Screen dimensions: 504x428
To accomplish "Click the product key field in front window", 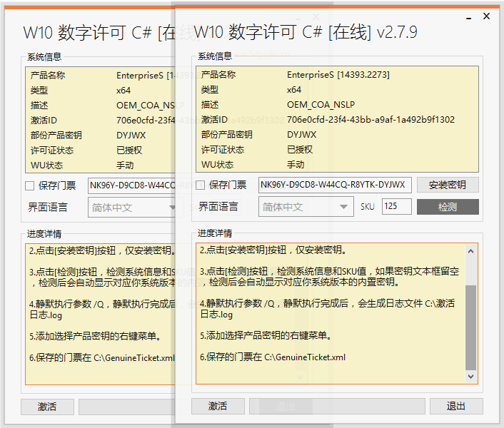I will (335, 185).
